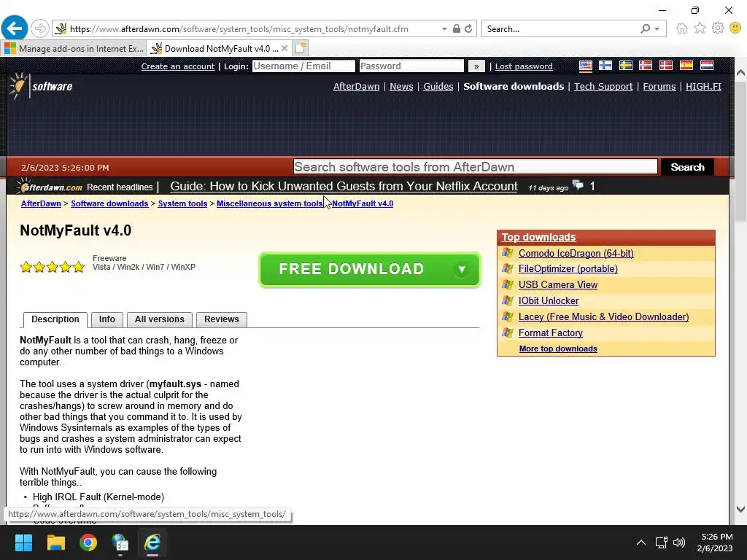Switch to the Info tab
Image resolution: width=747 pixels, height=560 pixels.
pyautogui.click(x=107, y=319)
